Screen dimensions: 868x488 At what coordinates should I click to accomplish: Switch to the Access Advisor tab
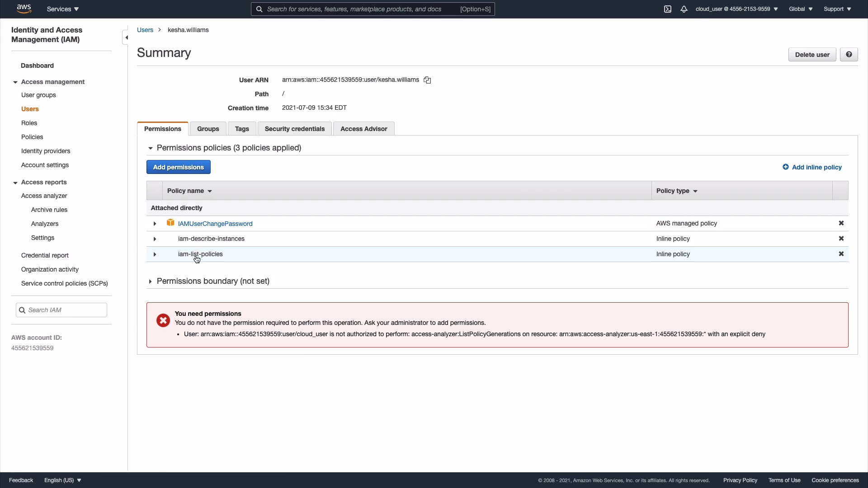click(x=363, y=129)
